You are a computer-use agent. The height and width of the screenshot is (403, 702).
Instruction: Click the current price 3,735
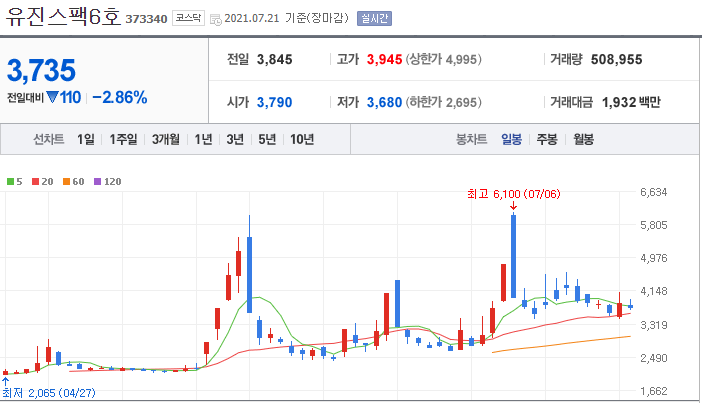point(41,70)
